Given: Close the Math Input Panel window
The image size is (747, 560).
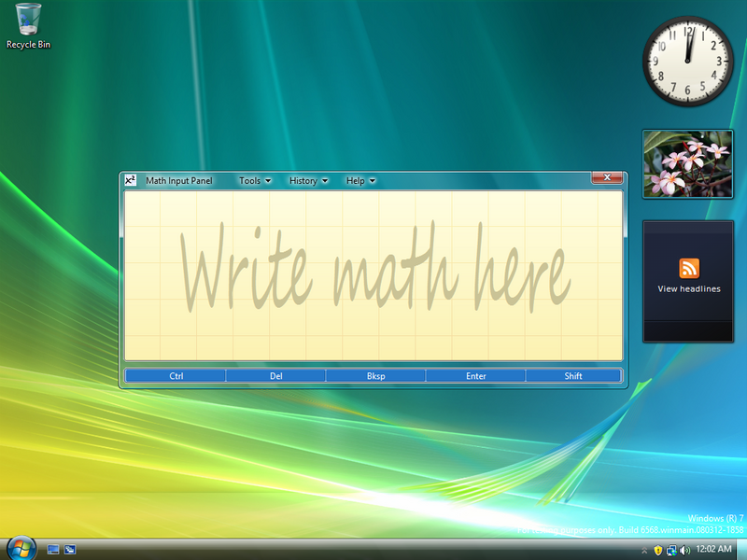Looking at the screenshot, I should (x=607, y=177).
